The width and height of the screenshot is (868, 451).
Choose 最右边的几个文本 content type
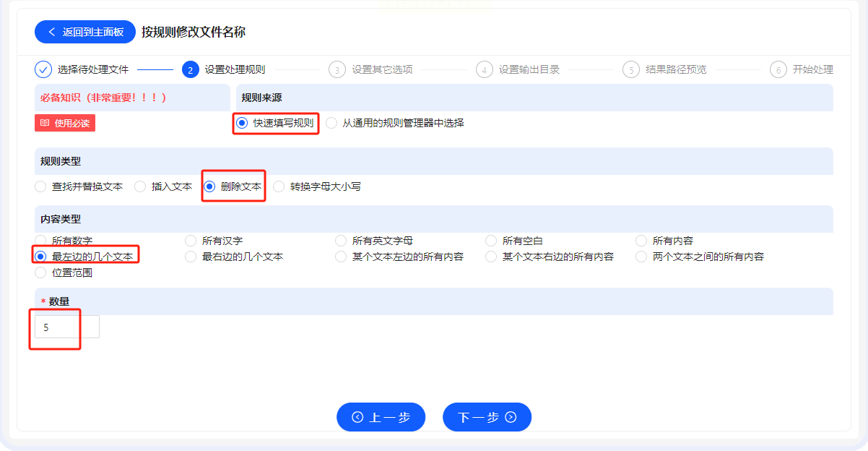point(234,257)
